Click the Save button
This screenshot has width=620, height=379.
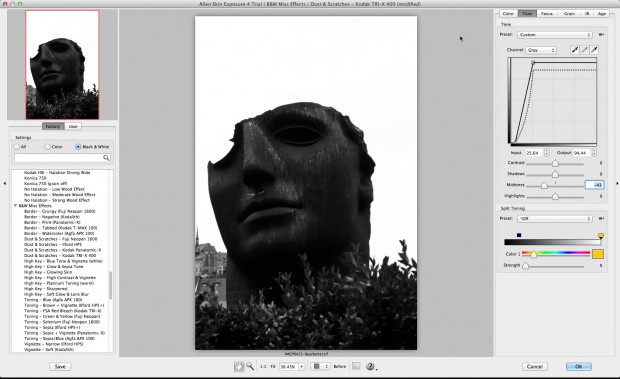tap(60, 367)
